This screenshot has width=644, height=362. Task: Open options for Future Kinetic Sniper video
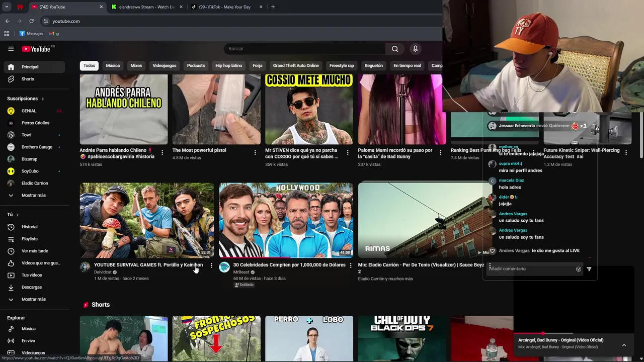point(626,152)
